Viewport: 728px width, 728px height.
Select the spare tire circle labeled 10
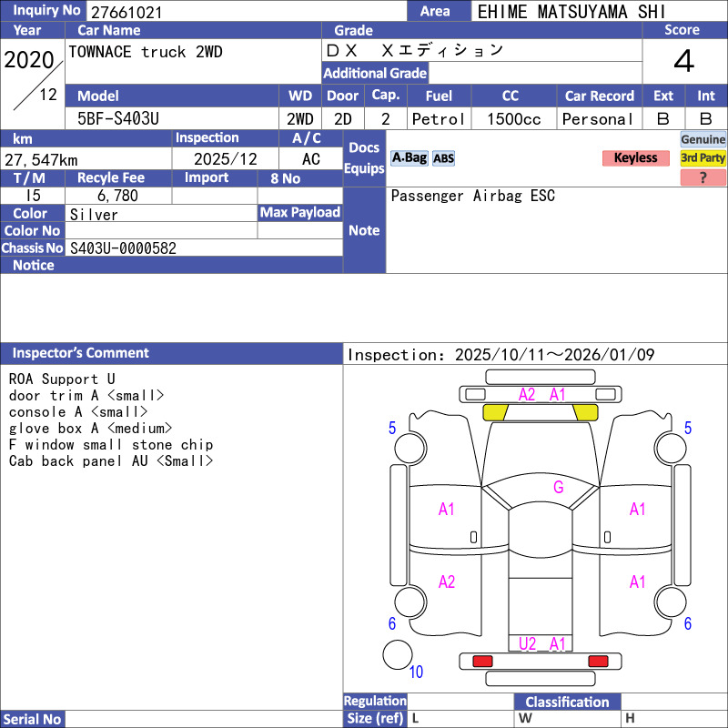pos(398,655)
